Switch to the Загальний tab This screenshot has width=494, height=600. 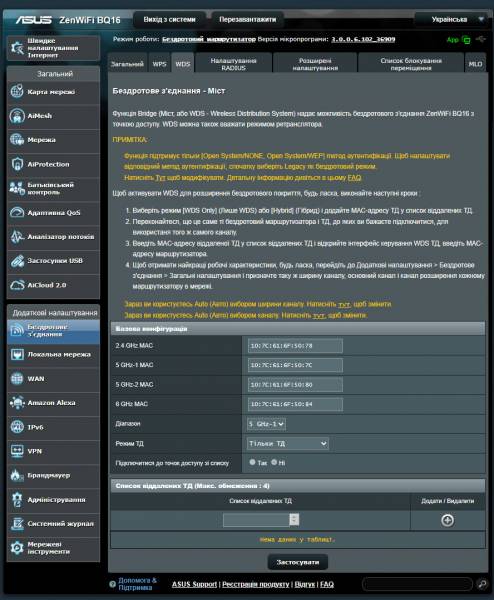[127, 64]
